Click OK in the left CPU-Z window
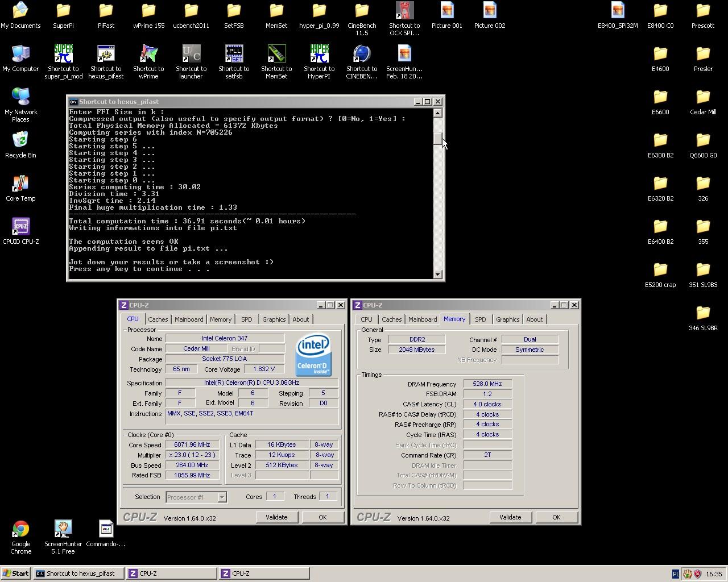Viewport: 728px width, 582px height. pos(322,517)
